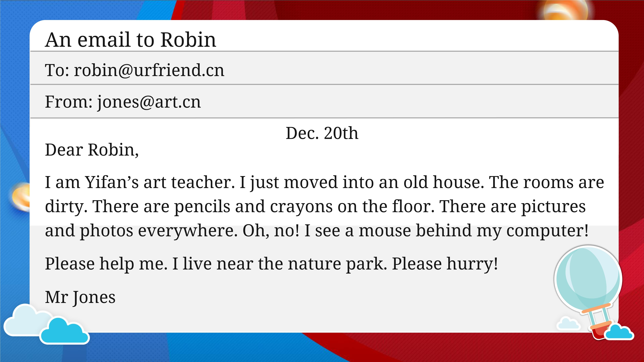Click the 'An email to Robin' title
Screen dimensions: 644x362
pos(130,40)
